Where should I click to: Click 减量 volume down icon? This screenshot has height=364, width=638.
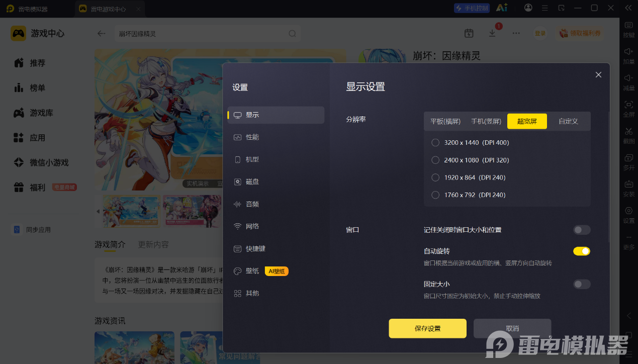[x=629, y=82]
